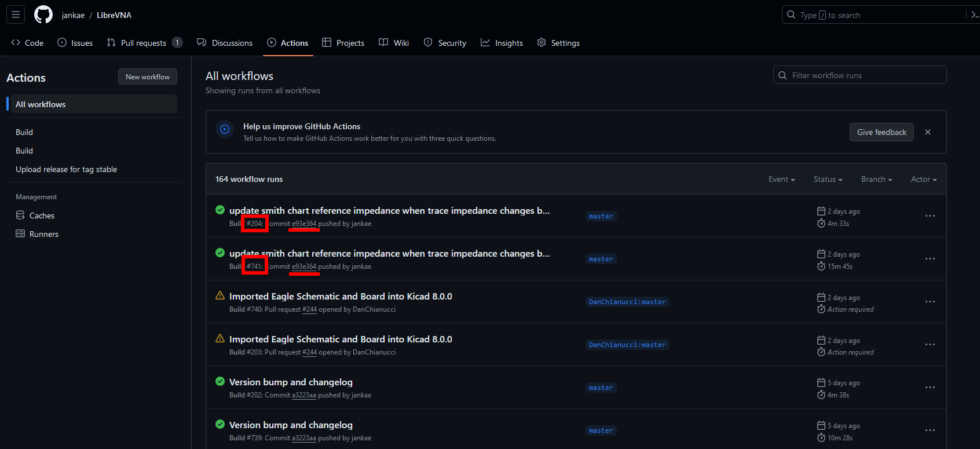This screenshot has width=980, height=449.
Task: Click the GitHub logo icon
Action: tap(43, 15)
